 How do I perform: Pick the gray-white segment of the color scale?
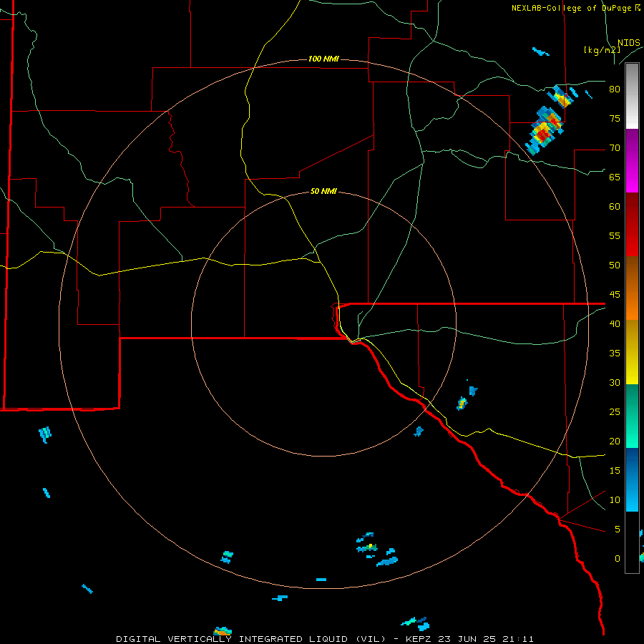tap(632, 96)
